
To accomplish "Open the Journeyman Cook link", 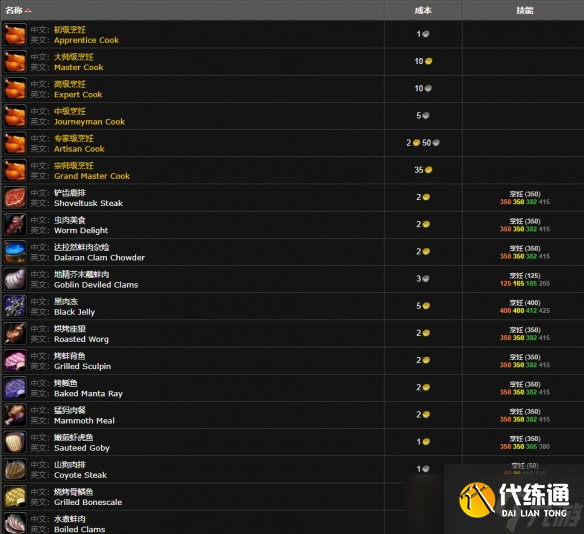I will coord(89,122).
